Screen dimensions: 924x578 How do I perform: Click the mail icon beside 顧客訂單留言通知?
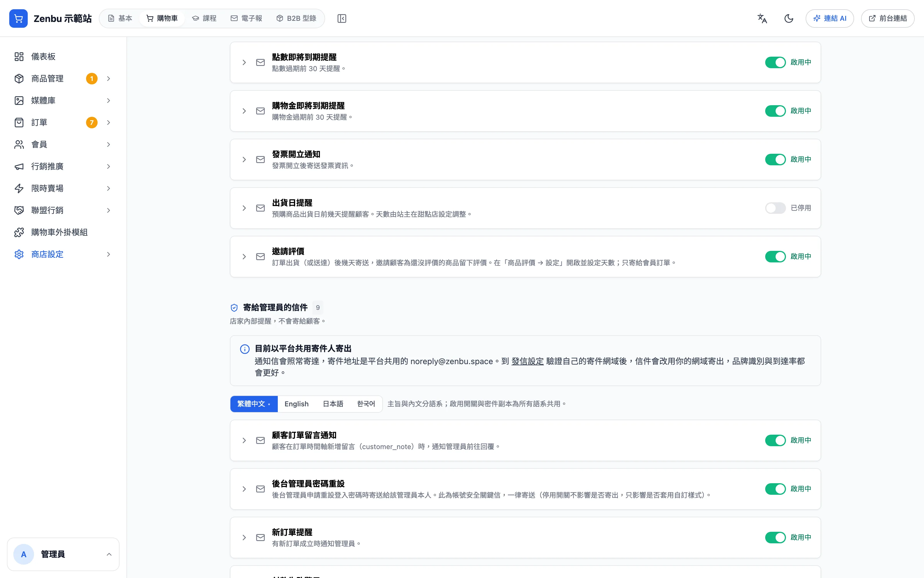pos(260,440)
